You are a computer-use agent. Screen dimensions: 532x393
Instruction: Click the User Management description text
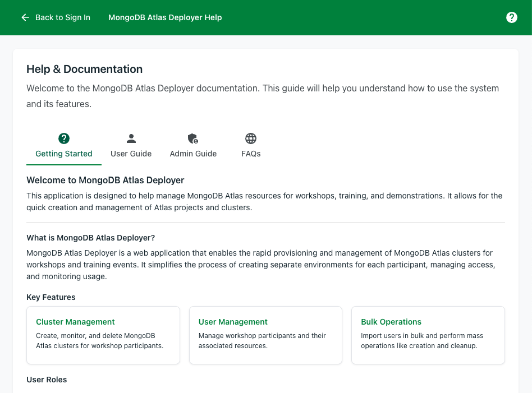point(262,340)
